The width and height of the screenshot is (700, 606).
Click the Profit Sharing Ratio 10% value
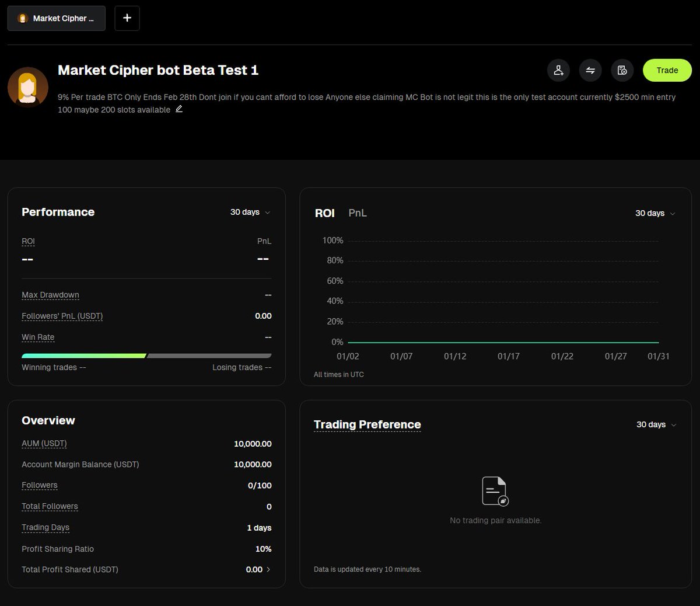pyautogui.click(x=263, y=549)
